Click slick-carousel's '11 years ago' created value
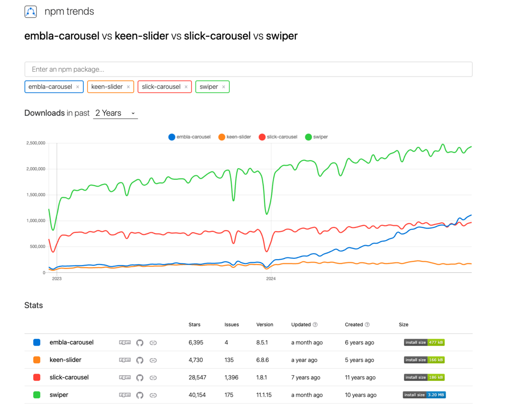This screenshot has height=420, width=507. tap(360, 377)
